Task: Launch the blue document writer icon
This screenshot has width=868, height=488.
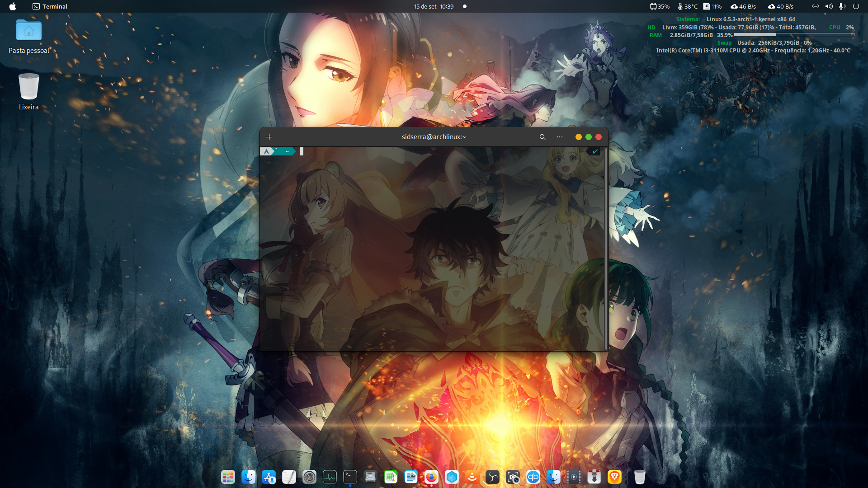Action: (x=411, y=477)
